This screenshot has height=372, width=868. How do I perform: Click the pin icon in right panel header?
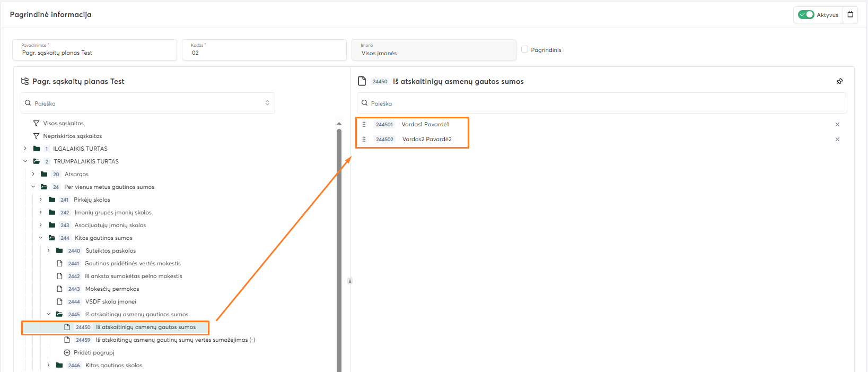point(839,81)
